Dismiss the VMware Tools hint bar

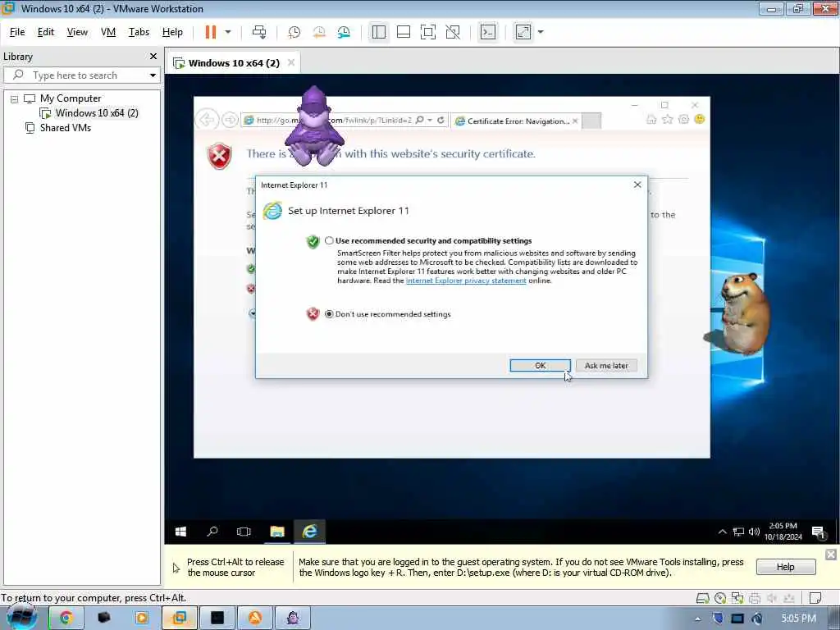click(830, 555)
